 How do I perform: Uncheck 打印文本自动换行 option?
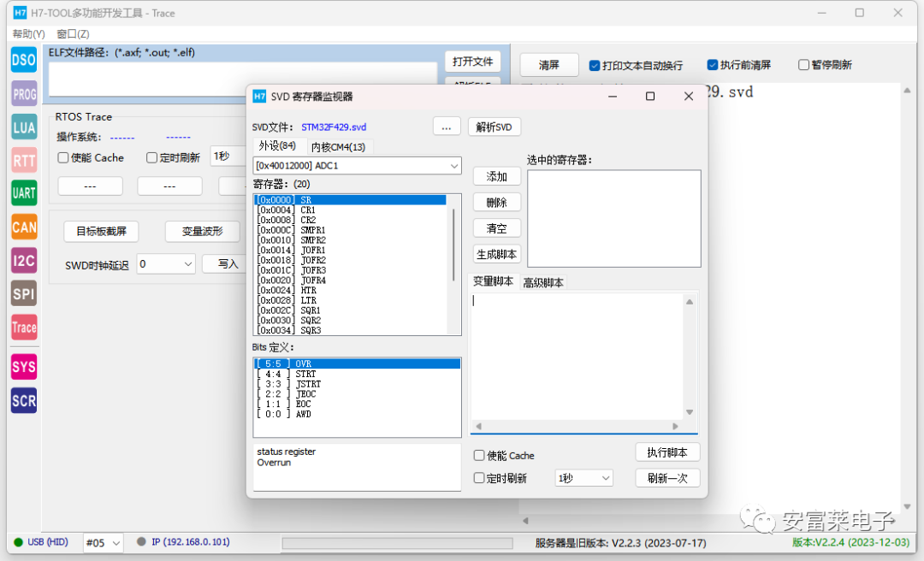(595, 65)
